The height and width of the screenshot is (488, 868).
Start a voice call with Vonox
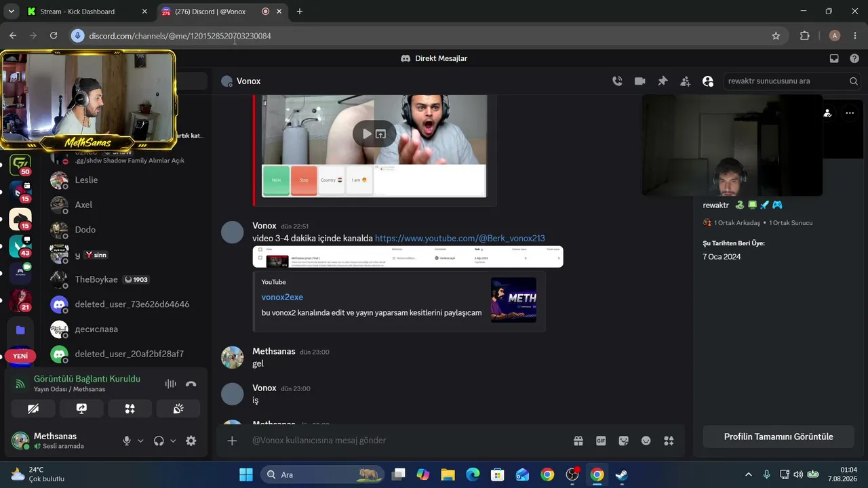[x=617, y=81]
